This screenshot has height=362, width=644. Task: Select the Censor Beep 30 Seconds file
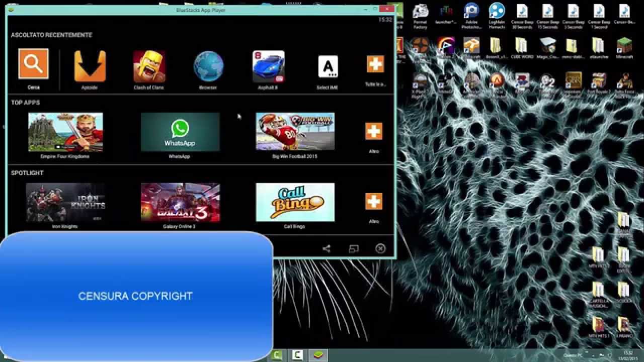[x=522, y=16]
